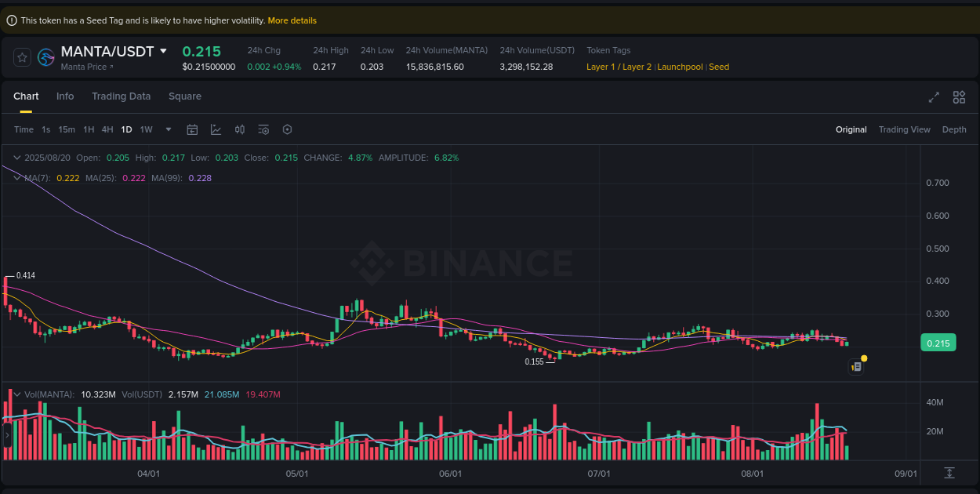Image resolution: width=980 pixels, height=494 pixels.
Task: Select the chart type line icon
Action: [x=216, y=129]
